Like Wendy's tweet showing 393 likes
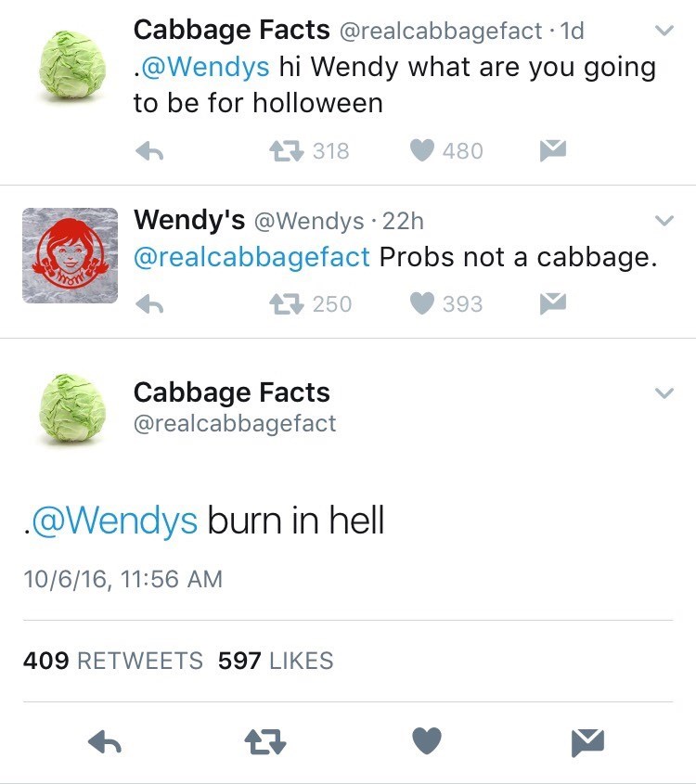The image size is (696, 784). click(x=422, y=304)
